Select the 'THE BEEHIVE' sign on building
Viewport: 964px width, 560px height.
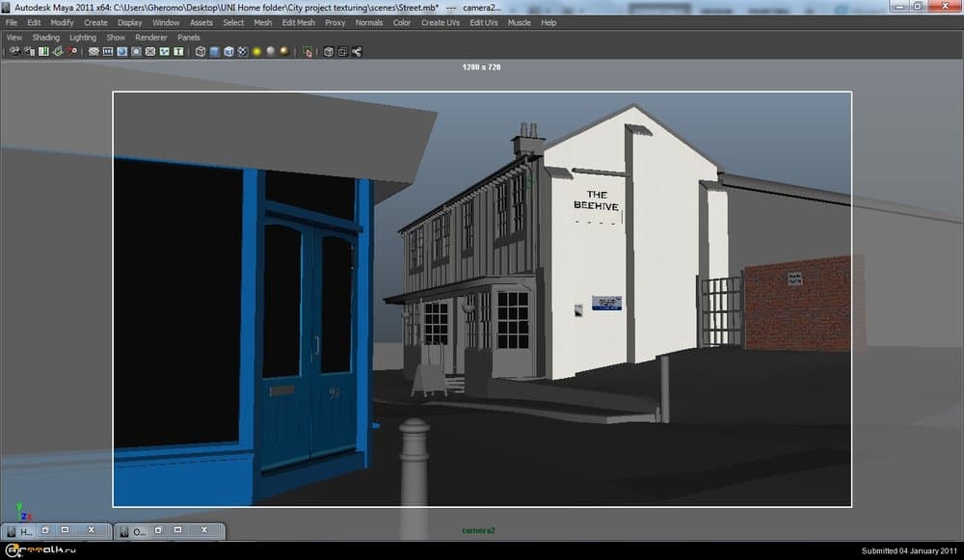click(597, 200)
